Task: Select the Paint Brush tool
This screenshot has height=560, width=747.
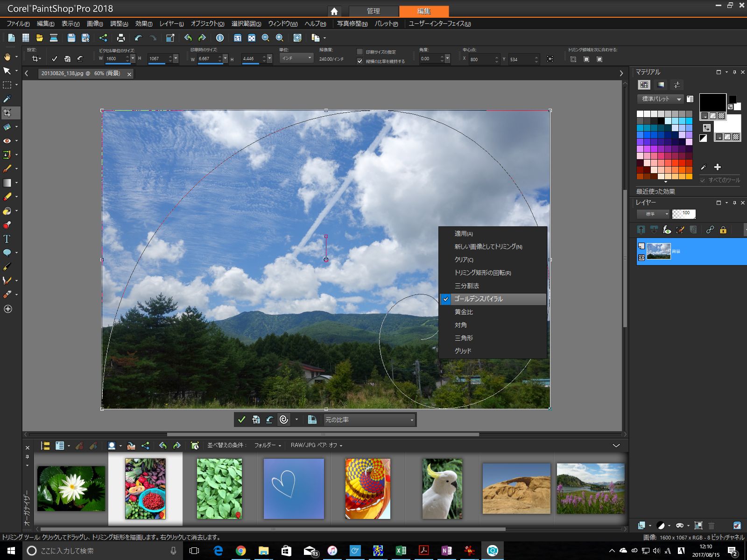Action: [7, 169]
